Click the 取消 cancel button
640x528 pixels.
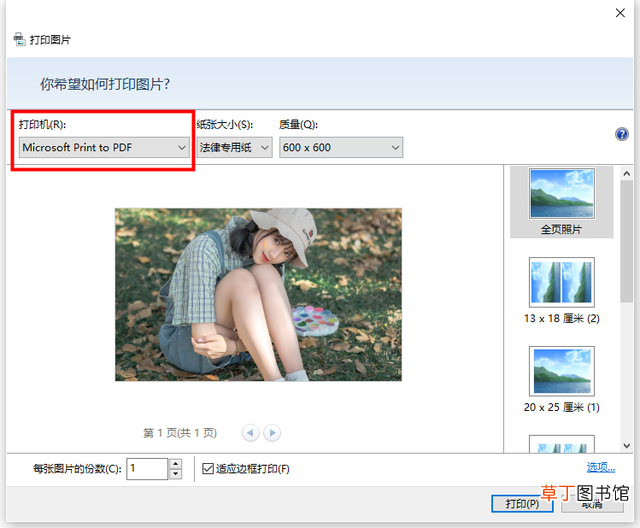click(x=592, y=504)
